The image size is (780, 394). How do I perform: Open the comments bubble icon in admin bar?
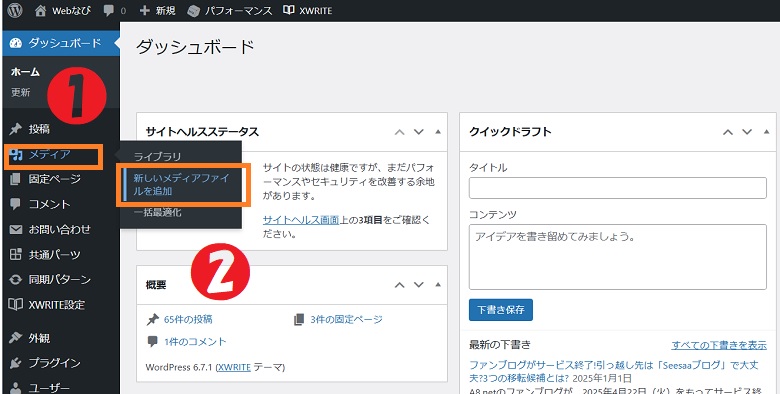tap(108, 10)
